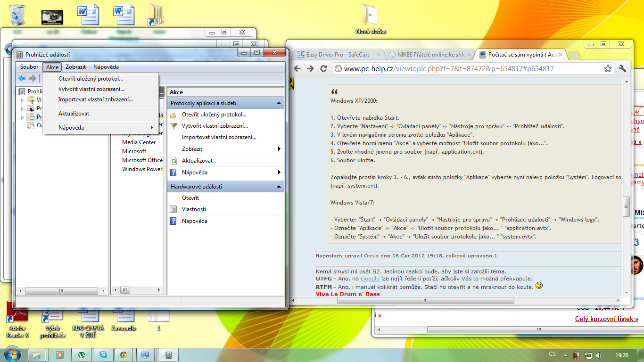Expand the first tree node under Prohlížeč událostí

[x=22, y=100]
